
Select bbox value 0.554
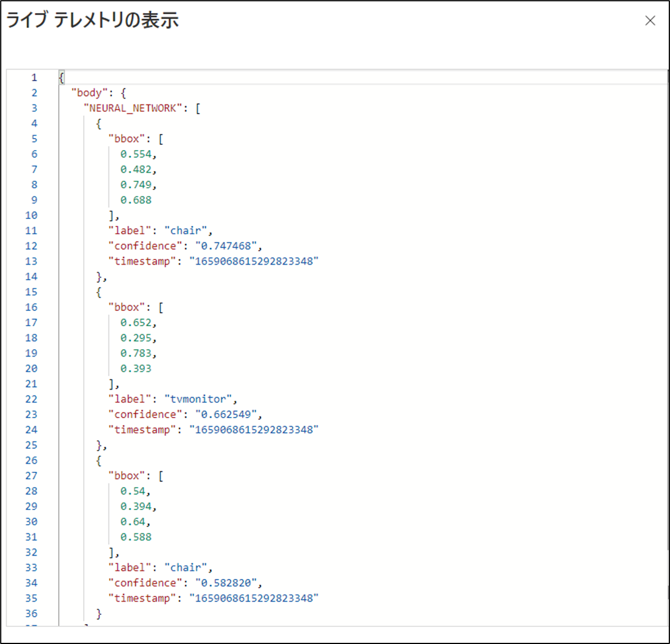[x=136, y=154]
